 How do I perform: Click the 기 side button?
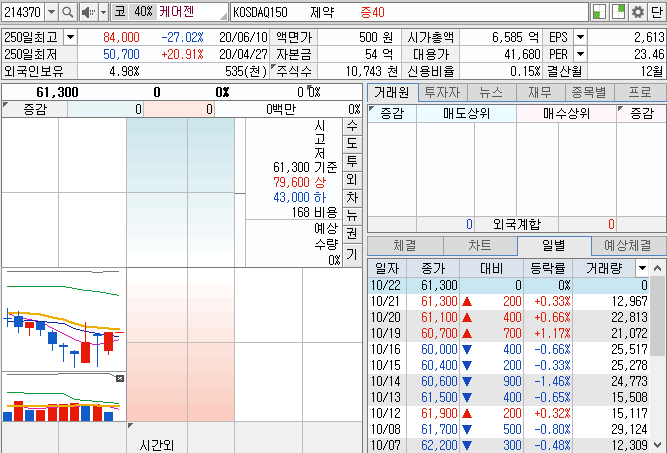(352, 255)
